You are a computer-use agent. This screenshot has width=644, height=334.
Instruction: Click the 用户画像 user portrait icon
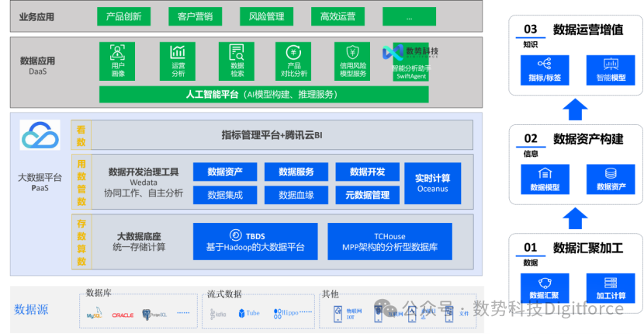click(x=117, y=53)
